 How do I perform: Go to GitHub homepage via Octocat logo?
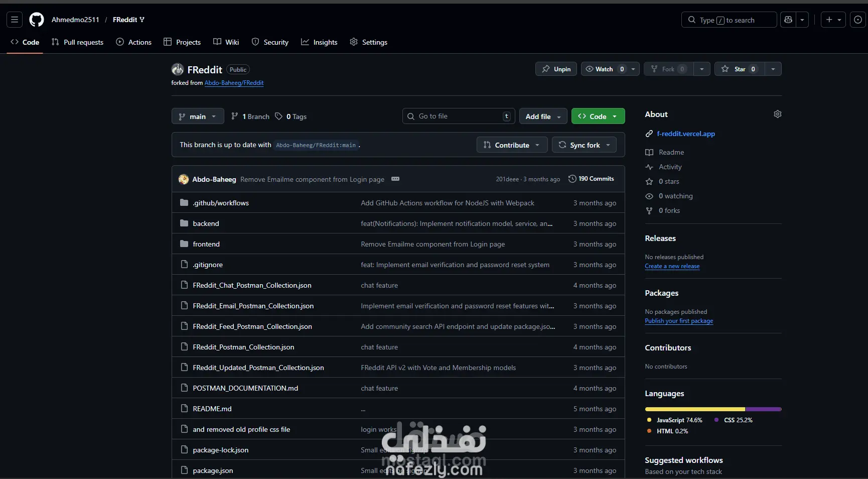(x=37, y=20)
